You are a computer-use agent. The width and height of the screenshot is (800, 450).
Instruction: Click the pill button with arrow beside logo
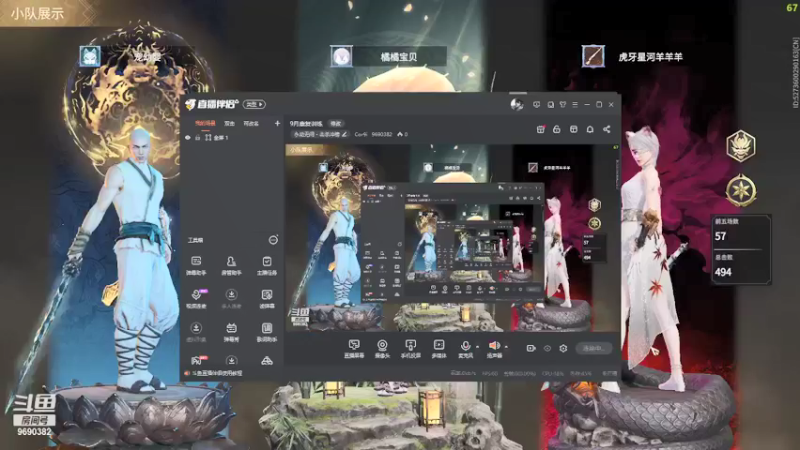(x=254, y=105)
